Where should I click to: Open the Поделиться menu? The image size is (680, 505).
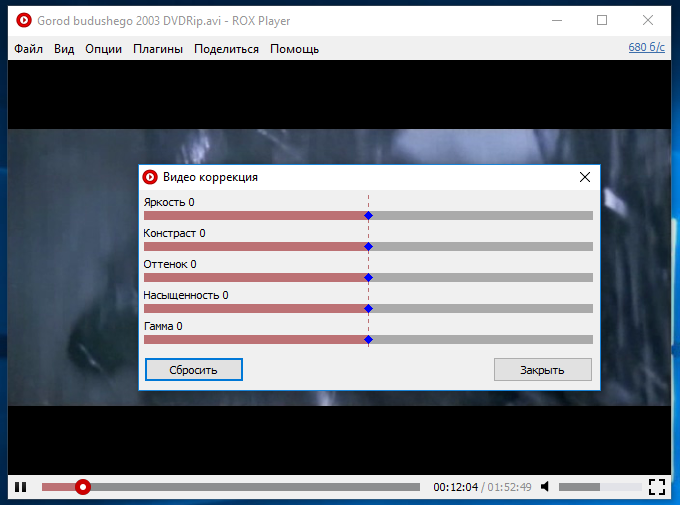pos(226,49)
